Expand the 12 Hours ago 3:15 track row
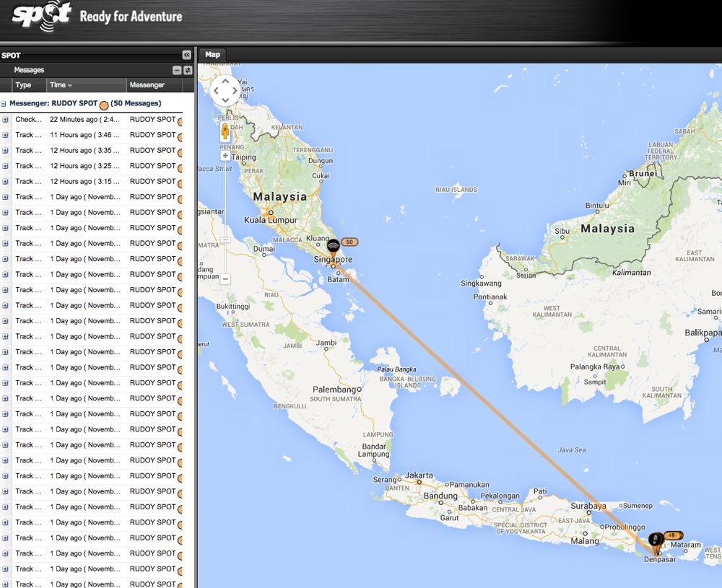The image size is (722, 588). (x=5, y=182)
